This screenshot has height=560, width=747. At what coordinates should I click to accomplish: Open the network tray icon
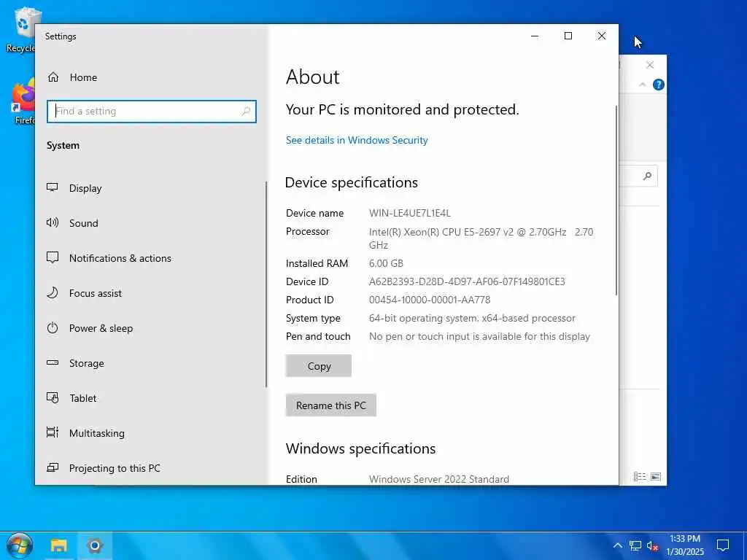tap(635, 545)
